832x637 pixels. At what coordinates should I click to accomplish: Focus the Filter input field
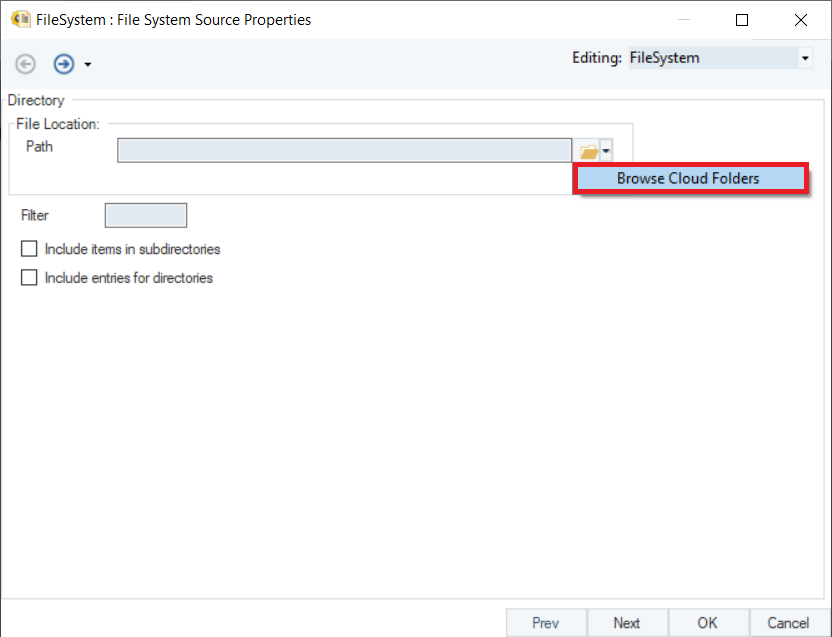146,215
